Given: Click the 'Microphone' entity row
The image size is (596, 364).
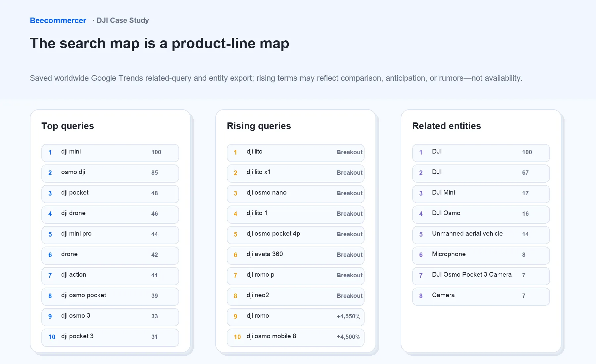Looking at the screenshot, I should coord(481,255).
